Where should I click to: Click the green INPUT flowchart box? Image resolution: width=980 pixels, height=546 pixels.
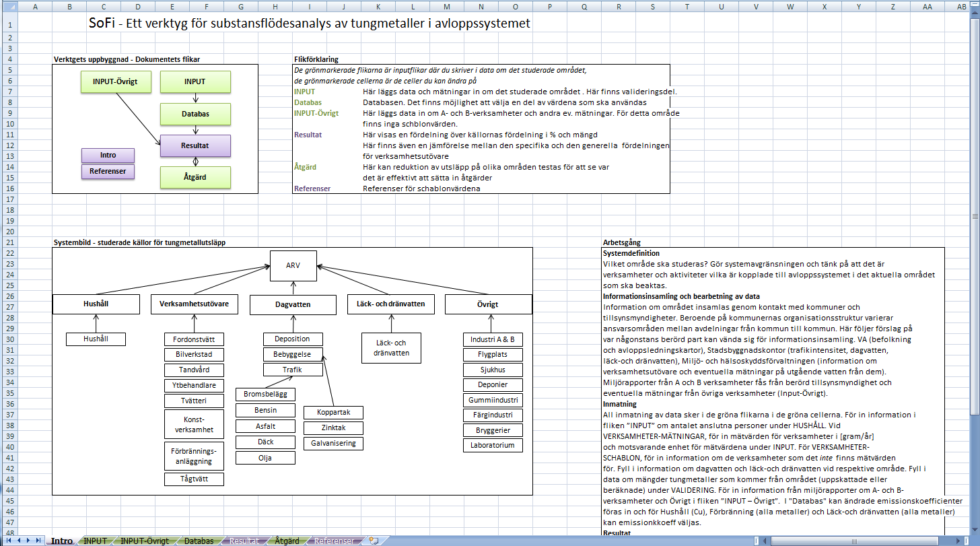point(195,81)
